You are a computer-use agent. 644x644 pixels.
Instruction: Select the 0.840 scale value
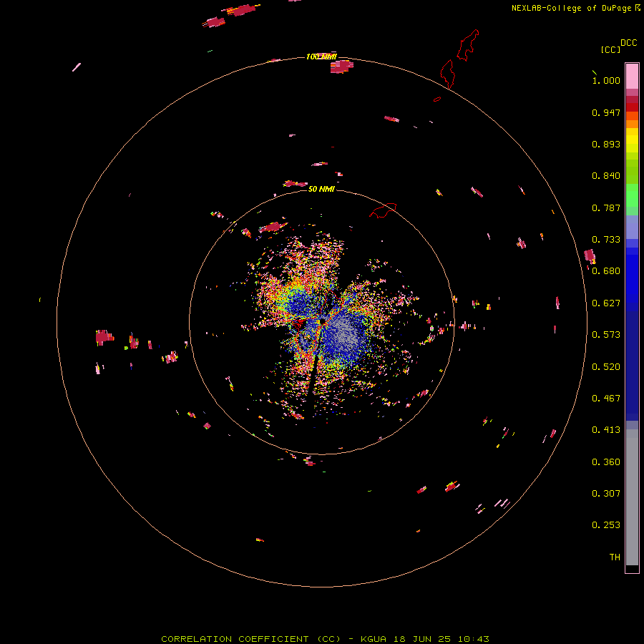(x=606, y=176)
